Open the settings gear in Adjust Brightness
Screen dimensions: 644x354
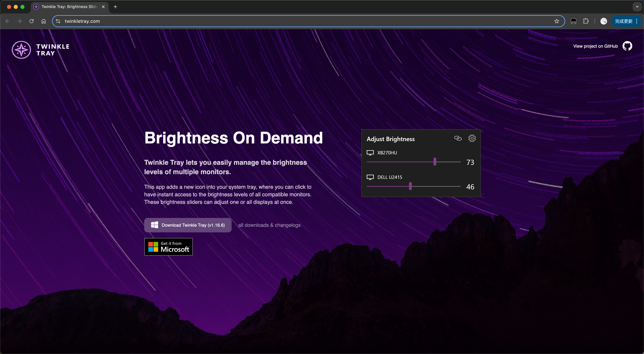(472, 138)
